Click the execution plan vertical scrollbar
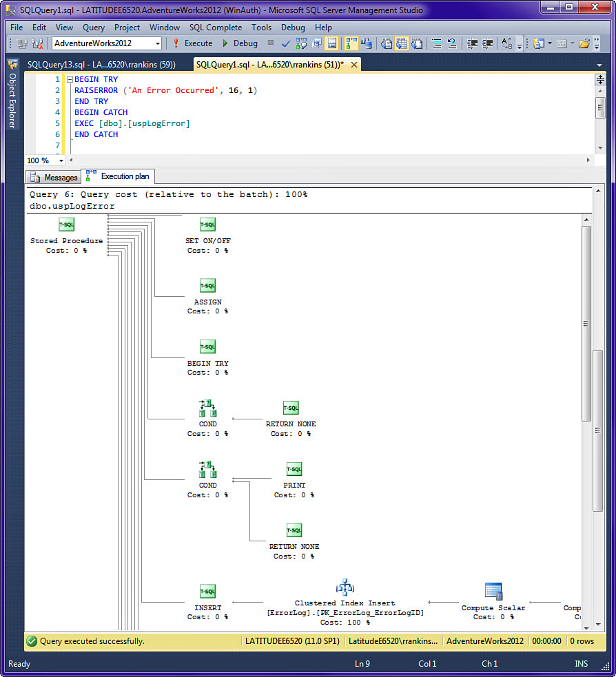 (586, 324)
